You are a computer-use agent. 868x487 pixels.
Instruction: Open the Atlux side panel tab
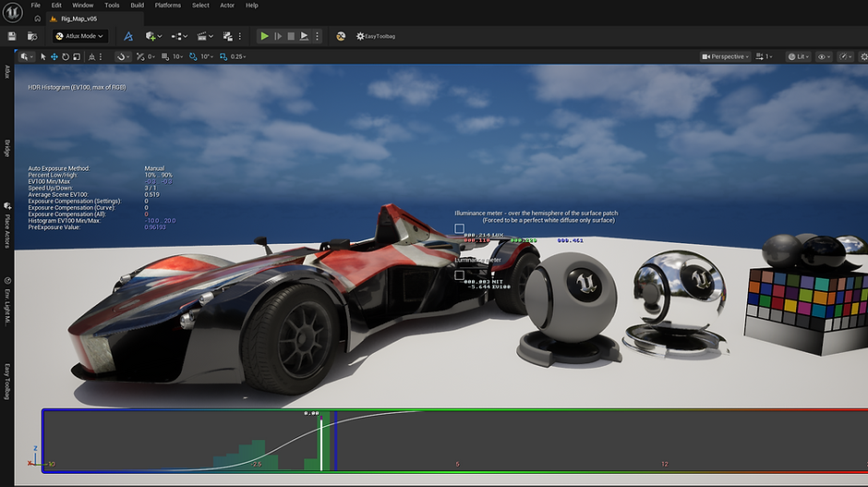[x=7, y=71]
